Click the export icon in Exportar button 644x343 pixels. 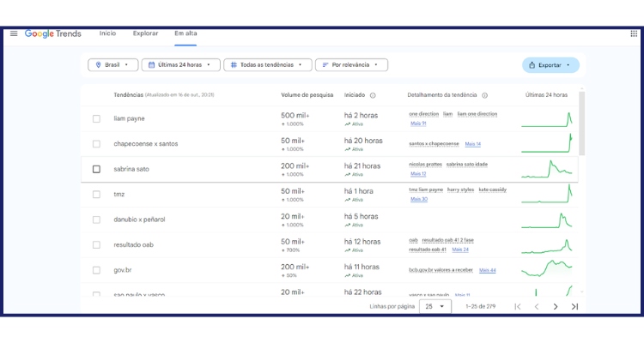tap(532, 65)
